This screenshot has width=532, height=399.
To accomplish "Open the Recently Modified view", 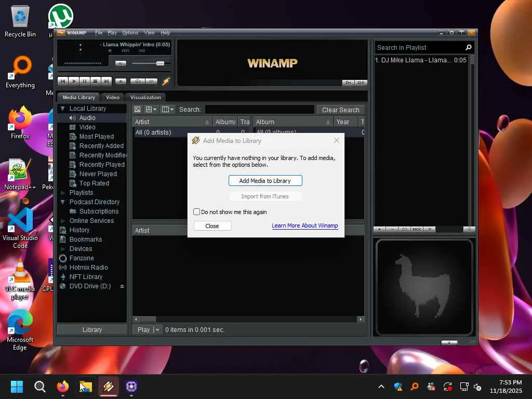I will coord(102,155).
